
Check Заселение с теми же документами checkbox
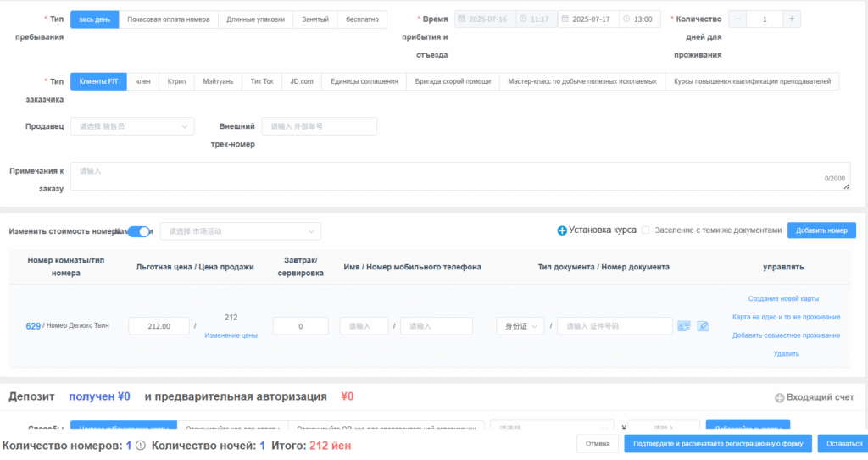click(645, 230)
